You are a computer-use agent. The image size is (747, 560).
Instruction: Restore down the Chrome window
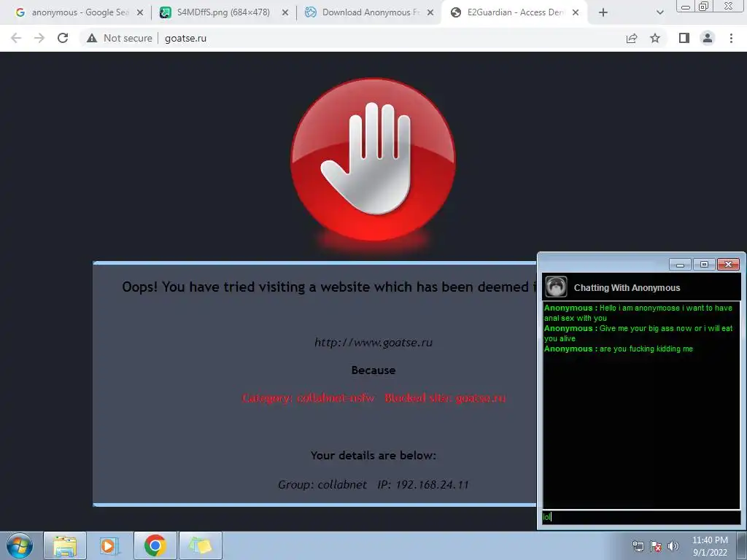click(x=704, y=6)
